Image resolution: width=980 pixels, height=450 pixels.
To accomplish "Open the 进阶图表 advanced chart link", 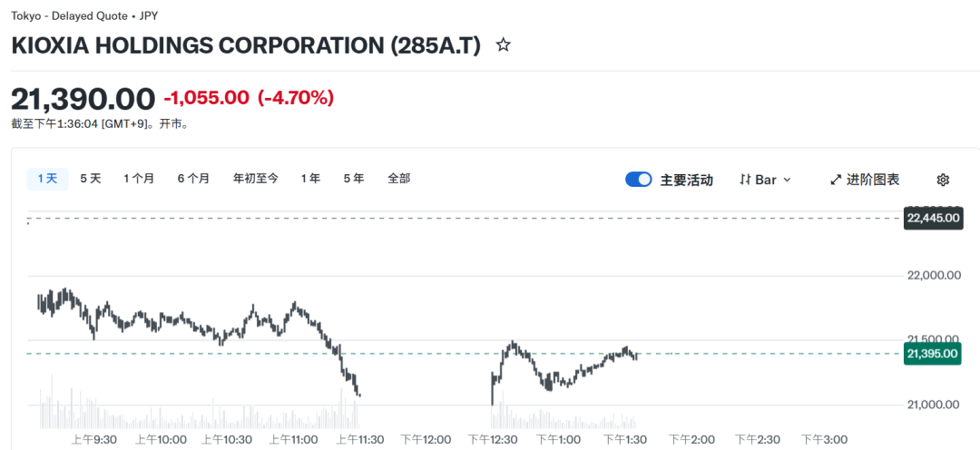I will tap(873, 180).
